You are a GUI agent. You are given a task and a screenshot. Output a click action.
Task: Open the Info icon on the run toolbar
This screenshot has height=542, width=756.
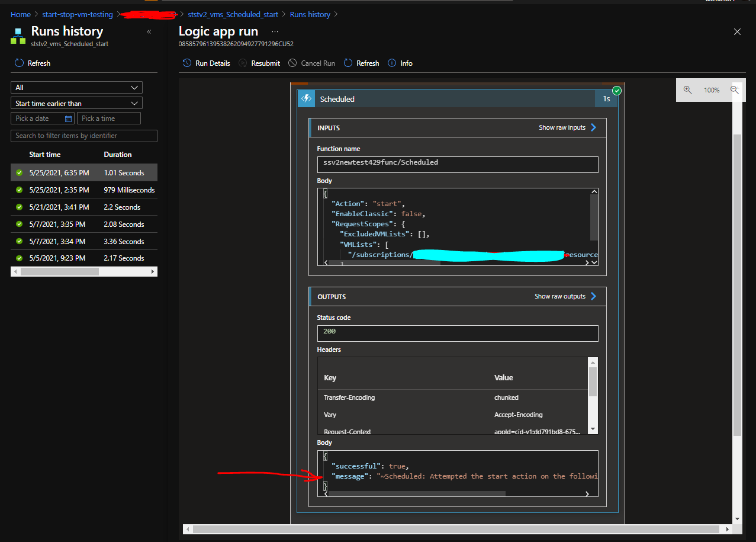click(x=393, y=63)
